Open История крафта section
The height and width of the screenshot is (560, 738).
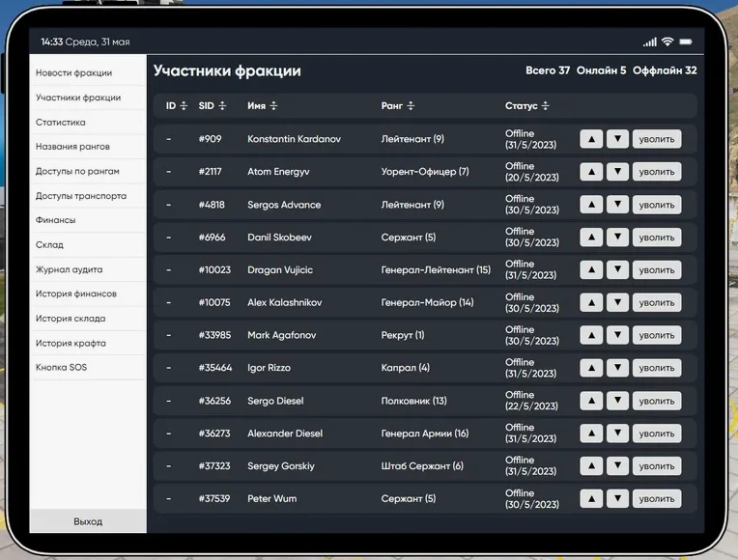88,343
